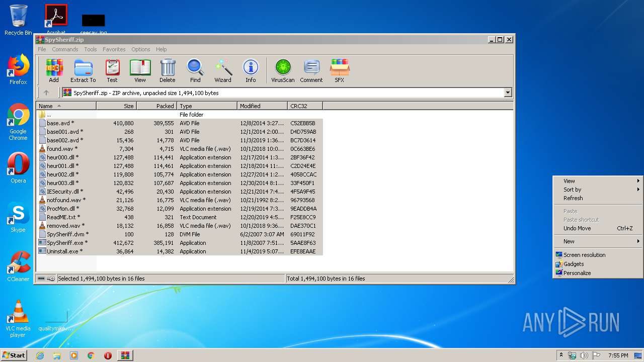644x362 pixels.
Task: Click the Delete trash icon in toolbar
Action: pyautogui.click(x=168, y=71)
